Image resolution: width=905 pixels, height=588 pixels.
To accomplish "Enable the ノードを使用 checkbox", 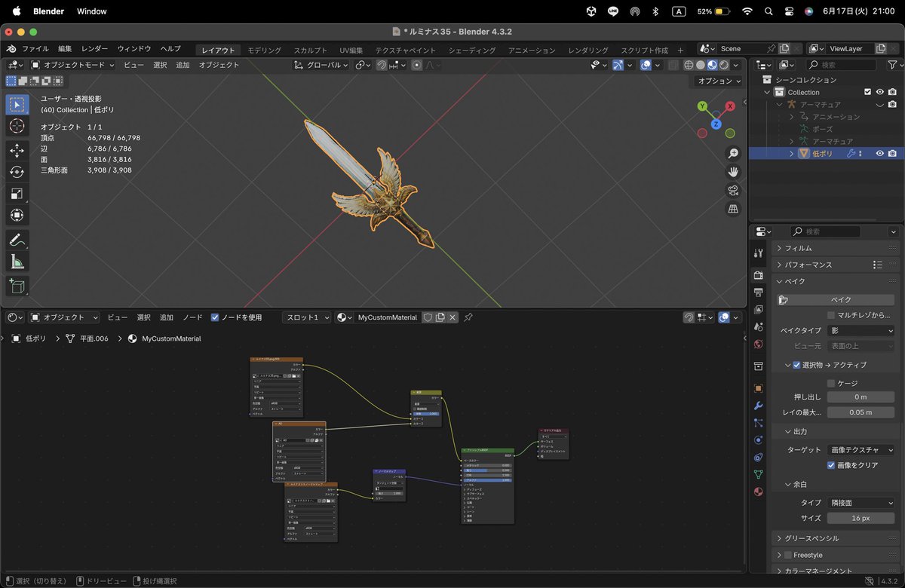I will click(x=215, y=317).
